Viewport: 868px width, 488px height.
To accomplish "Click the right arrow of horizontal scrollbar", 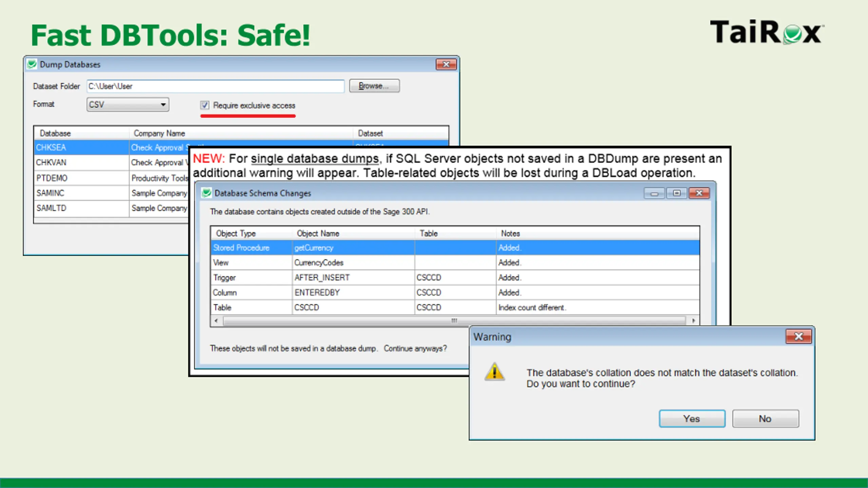I will point(694,321).
